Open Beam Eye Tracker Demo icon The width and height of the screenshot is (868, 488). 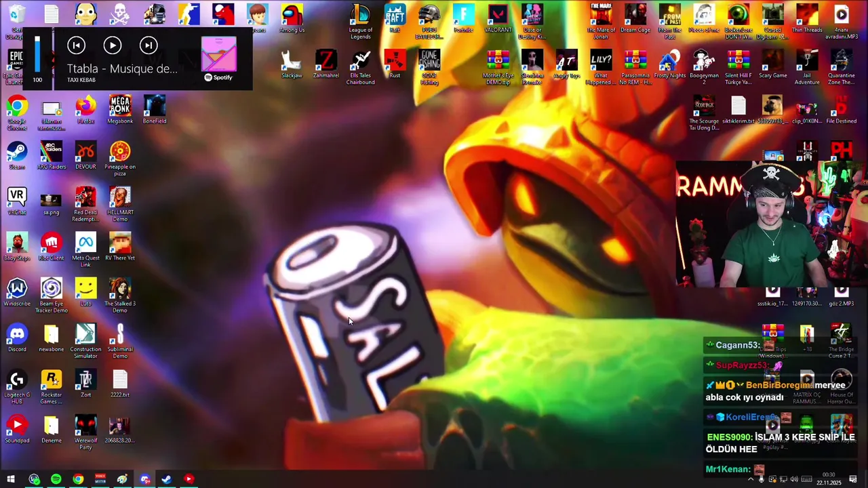pos(52,296)
